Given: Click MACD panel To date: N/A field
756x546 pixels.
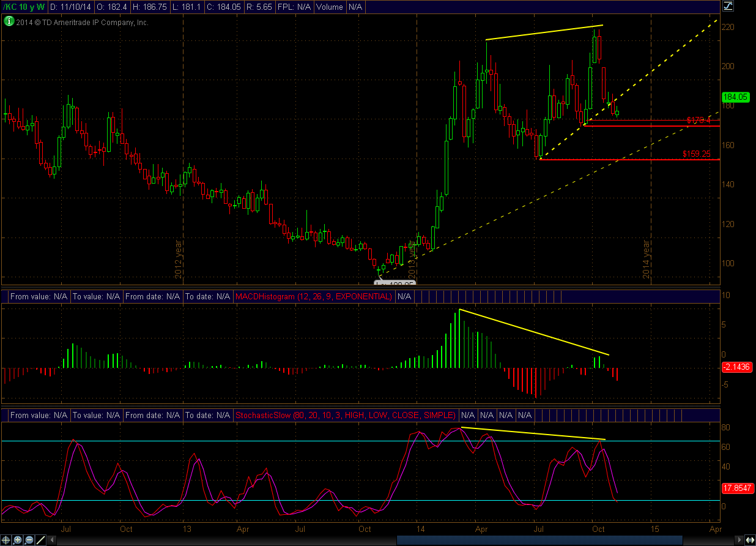Looking at the screenshot, I should (x=207, y=296).
